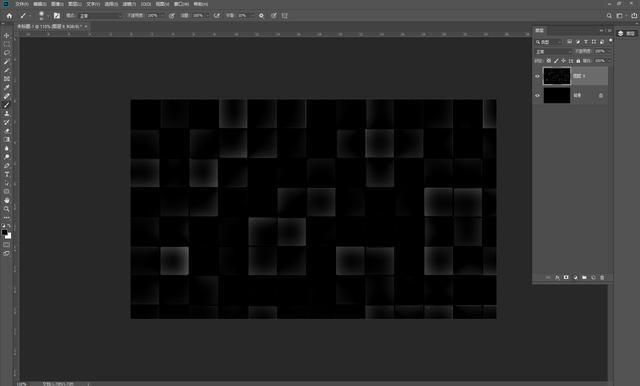Open layer filter type dropdown

tap(549, 42)
